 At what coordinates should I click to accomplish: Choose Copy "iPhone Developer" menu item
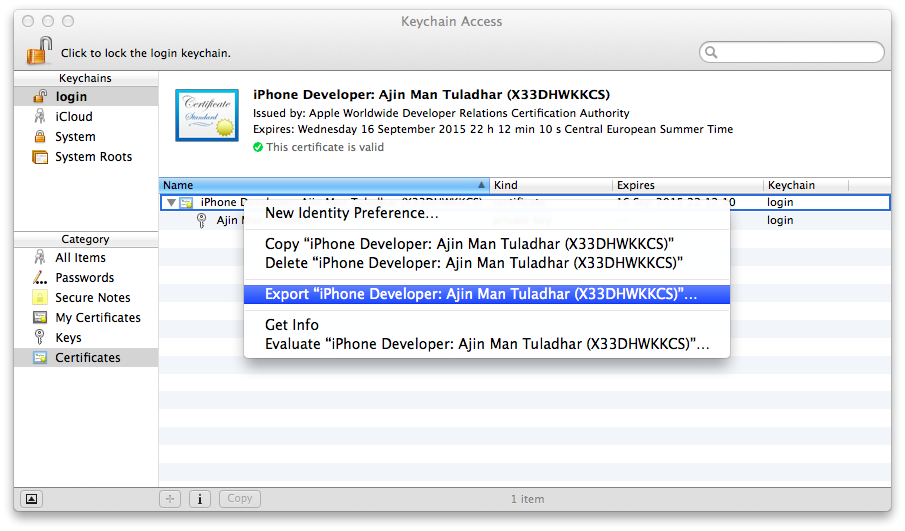pyautogui.click(x=487, y=244)
